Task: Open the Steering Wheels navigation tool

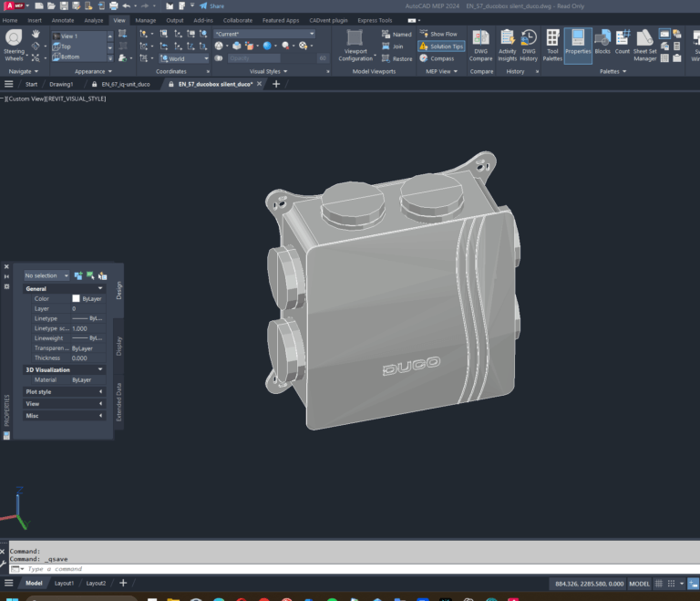Action: 14,45
